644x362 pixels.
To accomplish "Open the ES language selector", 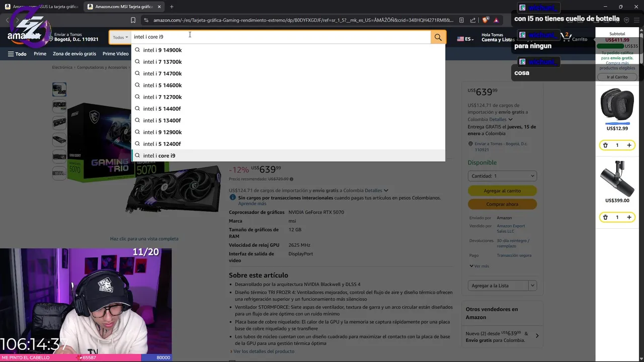I will tap(465, 39).
